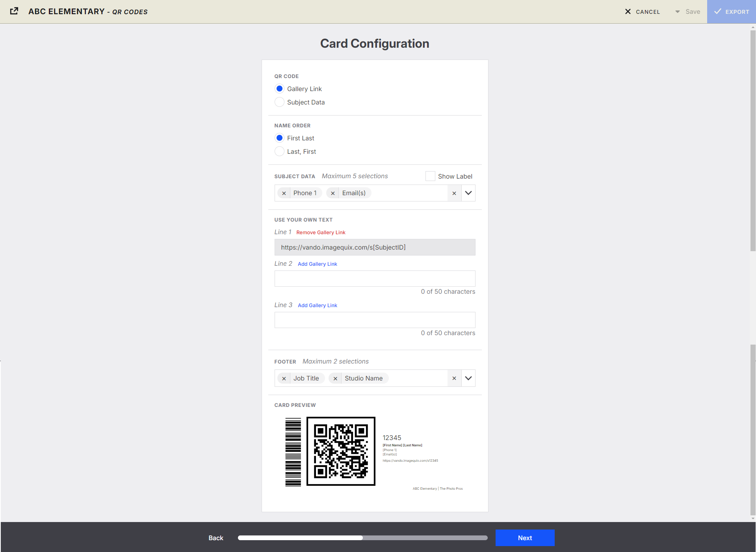The image size is (756, 552).
Task: Click the Cancel X icon
Action: click(628, 12)
